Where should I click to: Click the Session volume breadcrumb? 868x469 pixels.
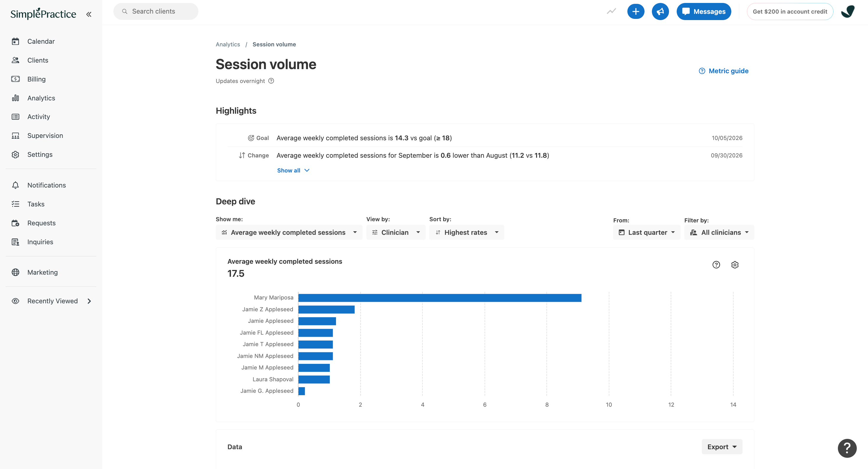tap(274, 44)
